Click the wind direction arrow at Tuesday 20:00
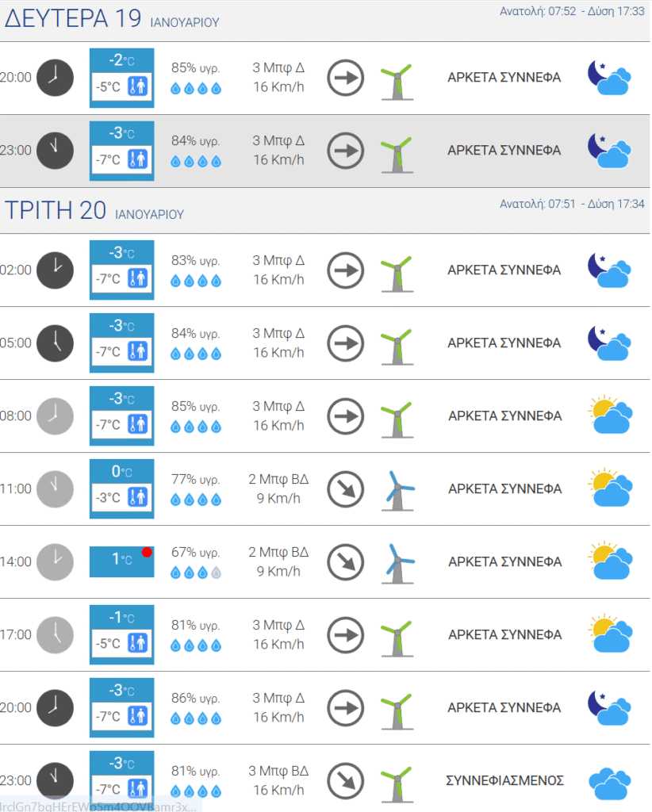The height and width of the screenshot is (812, 652). point(346,707)
